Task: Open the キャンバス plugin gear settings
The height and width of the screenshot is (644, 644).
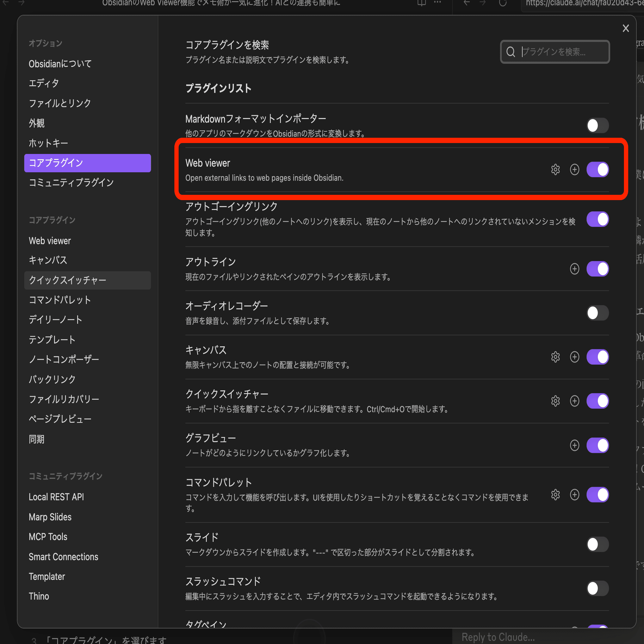Action: pos(555,357)
